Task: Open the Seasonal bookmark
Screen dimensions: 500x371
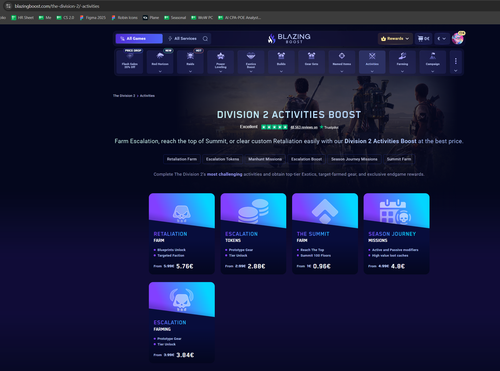Action: pos(175,18)
